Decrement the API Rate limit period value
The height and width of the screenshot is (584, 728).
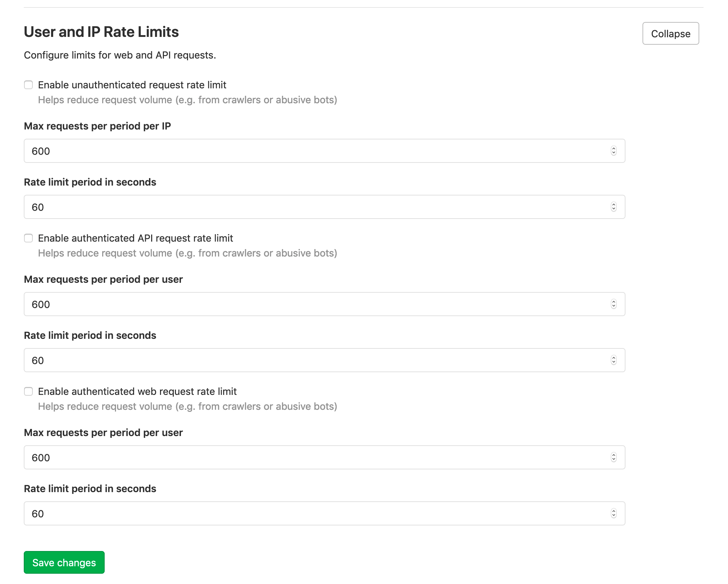pos(614,362)
